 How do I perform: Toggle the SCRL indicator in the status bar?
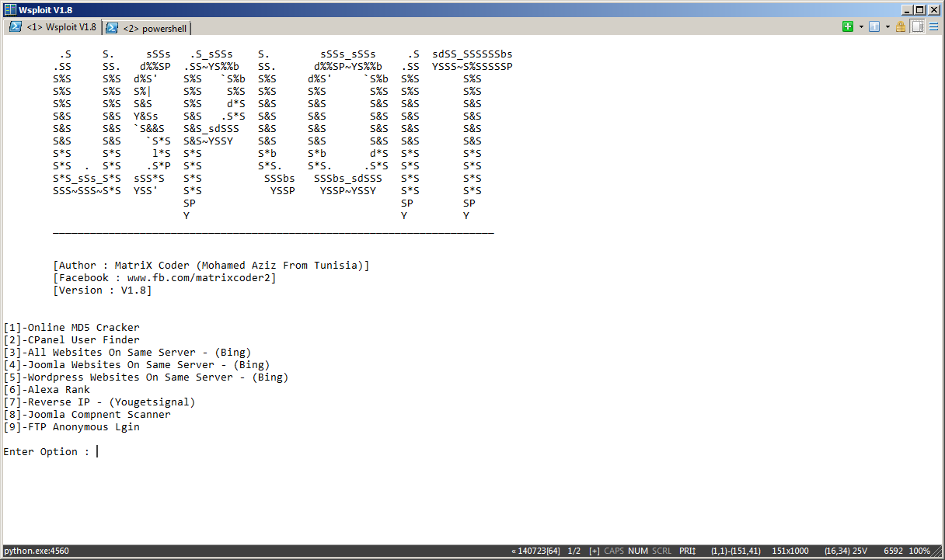coord(661,551)
